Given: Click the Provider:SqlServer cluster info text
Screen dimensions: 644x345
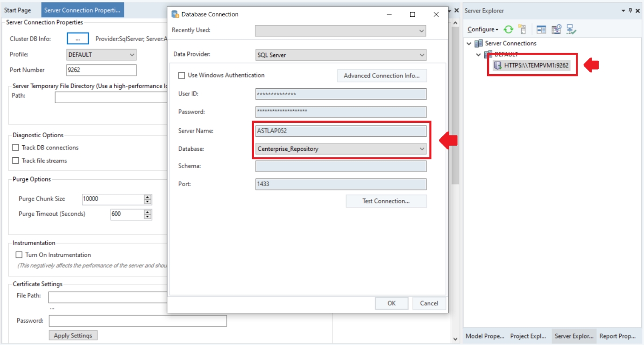Looking at the screenshot, I should coord(131,39).
